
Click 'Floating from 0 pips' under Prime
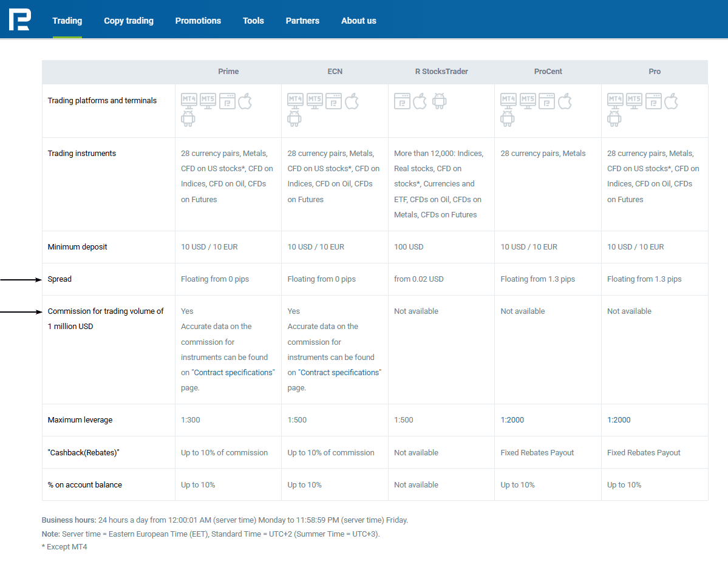215,279
